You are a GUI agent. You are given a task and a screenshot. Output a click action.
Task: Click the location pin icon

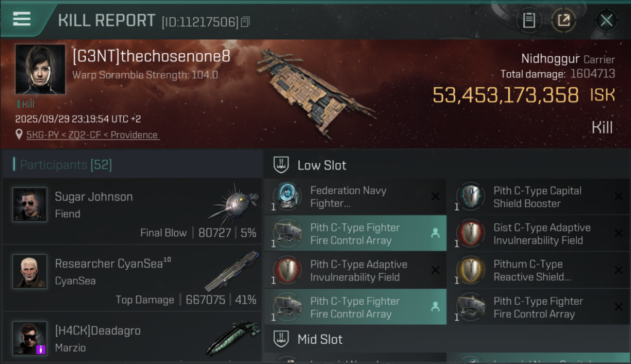19,134
